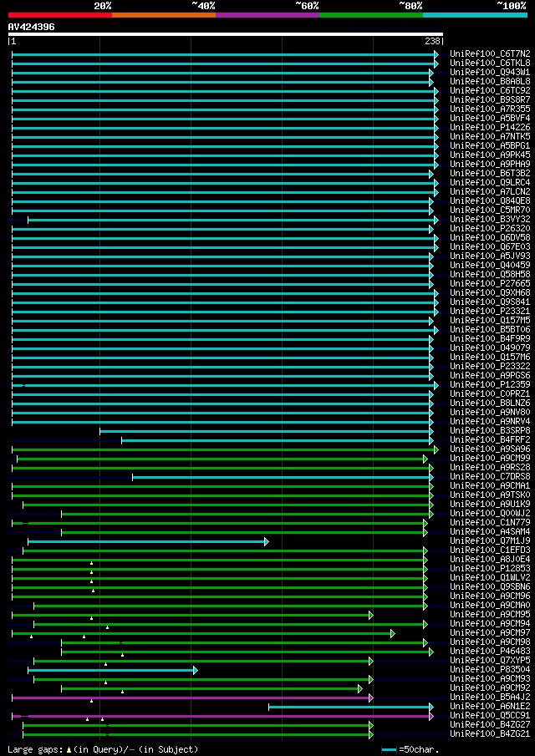
Task: Open the UniRef100_C6T7N2 hit label
Action: click(490, 54)
